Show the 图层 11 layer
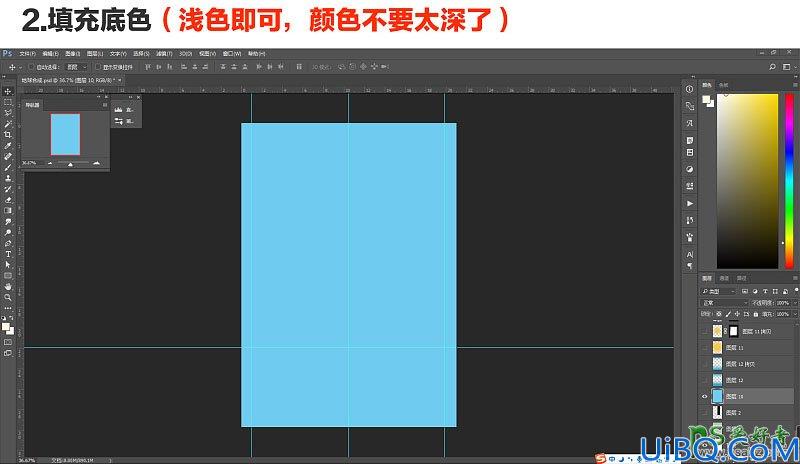Viewport: 800px width, 464px height. [705, 348]
